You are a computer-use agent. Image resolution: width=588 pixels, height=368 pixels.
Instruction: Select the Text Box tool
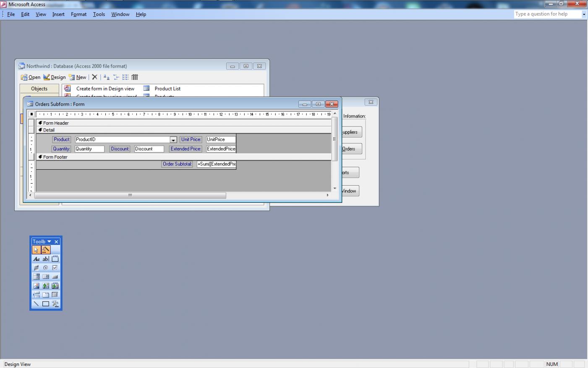[x=46, y=259]
